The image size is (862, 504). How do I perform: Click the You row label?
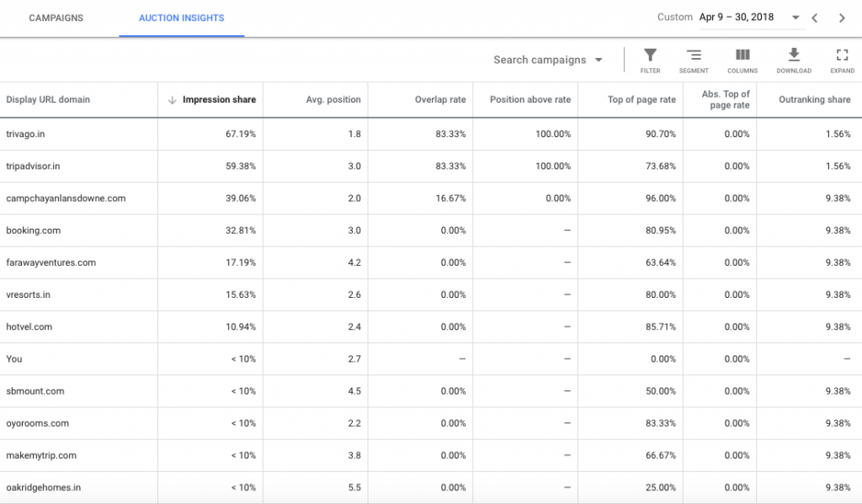[14, 359]
